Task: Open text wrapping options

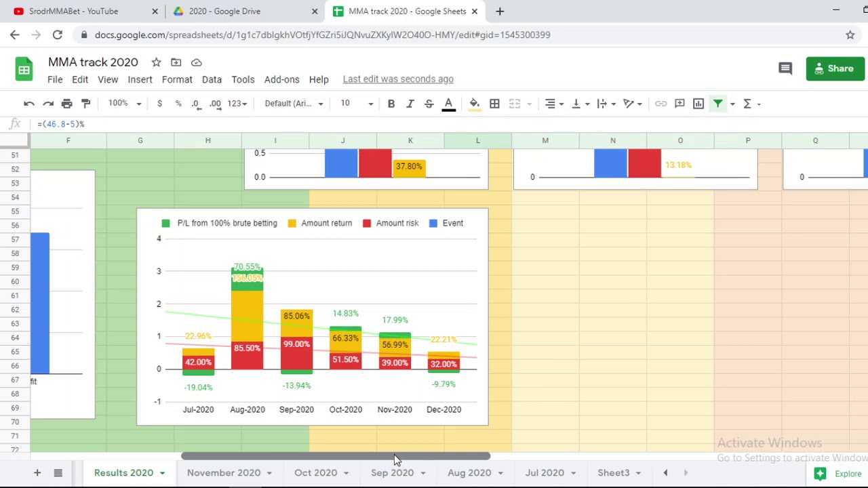Action: (606, 104)
